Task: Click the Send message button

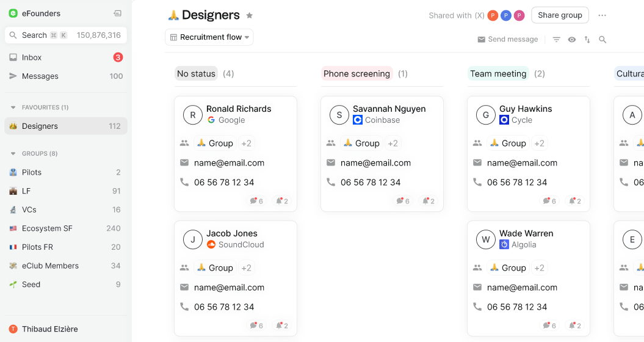Action: (x=508, y=39)
